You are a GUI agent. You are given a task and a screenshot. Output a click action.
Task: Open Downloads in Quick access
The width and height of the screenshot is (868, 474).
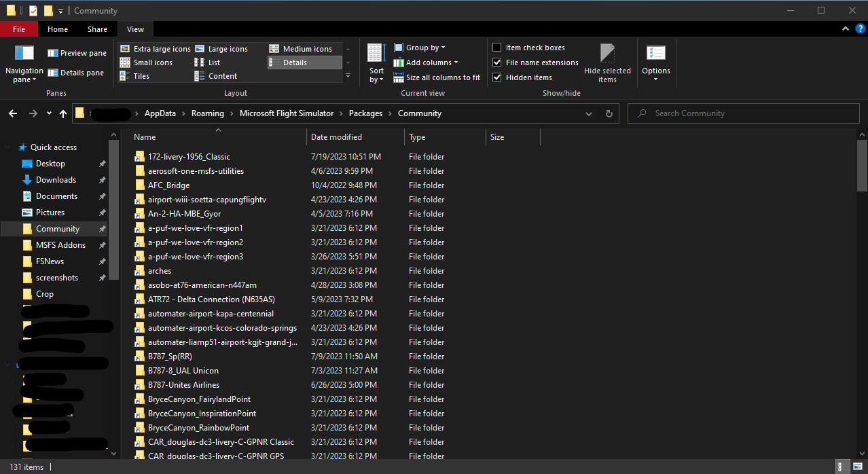(x=56, y=180)
